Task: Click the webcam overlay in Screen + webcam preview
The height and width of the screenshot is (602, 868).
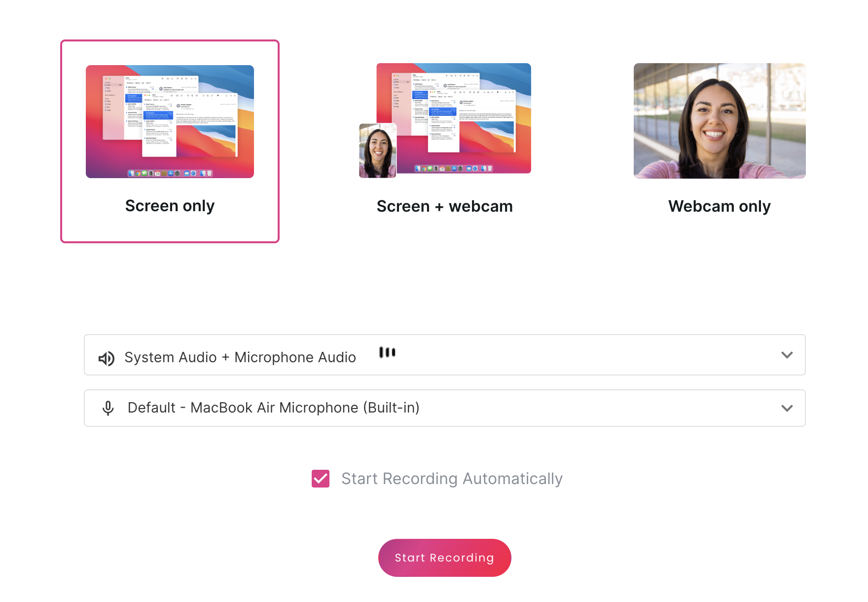Action: [x=377, y=151]
